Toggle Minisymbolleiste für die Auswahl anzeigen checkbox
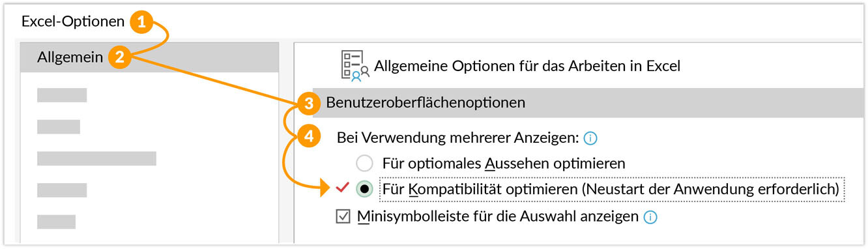 [343, 216]
